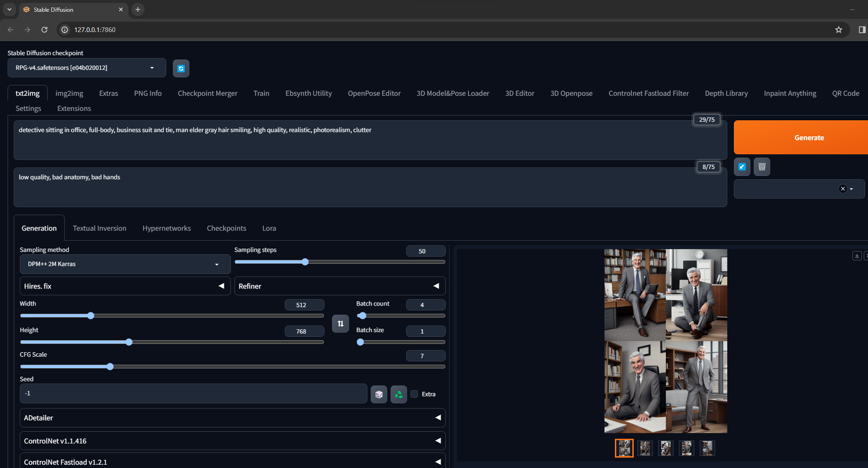
Task: Refresh the Stable Diffusion checkpoint list
Action: coord(181,68)
